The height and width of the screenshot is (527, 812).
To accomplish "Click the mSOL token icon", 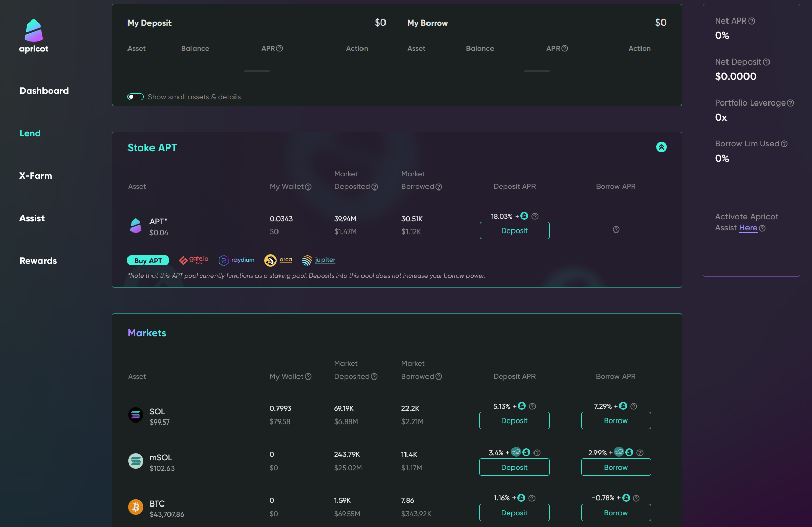I will (x=136, y=461).
